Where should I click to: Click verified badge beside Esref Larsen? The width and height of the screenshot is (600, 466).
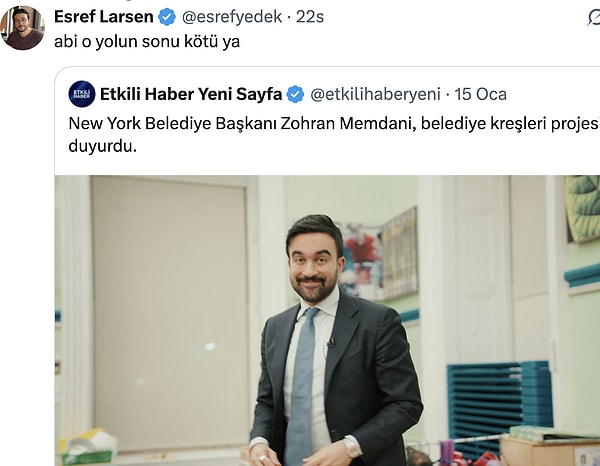(167, 17)
